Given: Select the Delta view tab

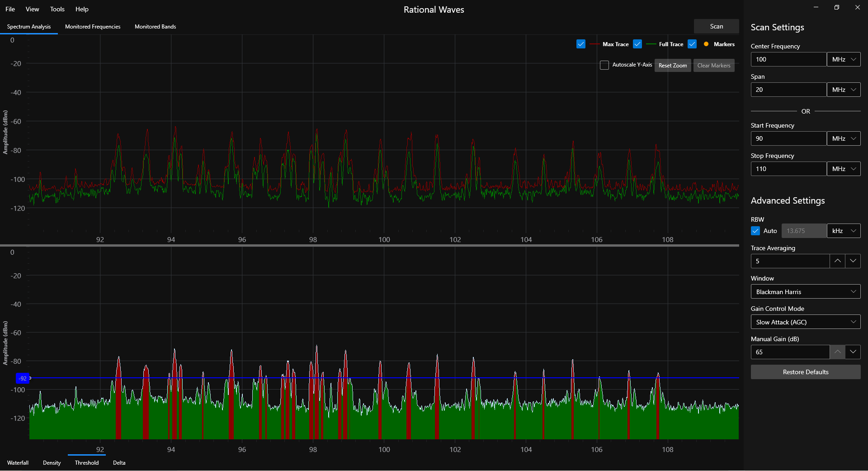Looking at the screenshot, I should (119, 462).
